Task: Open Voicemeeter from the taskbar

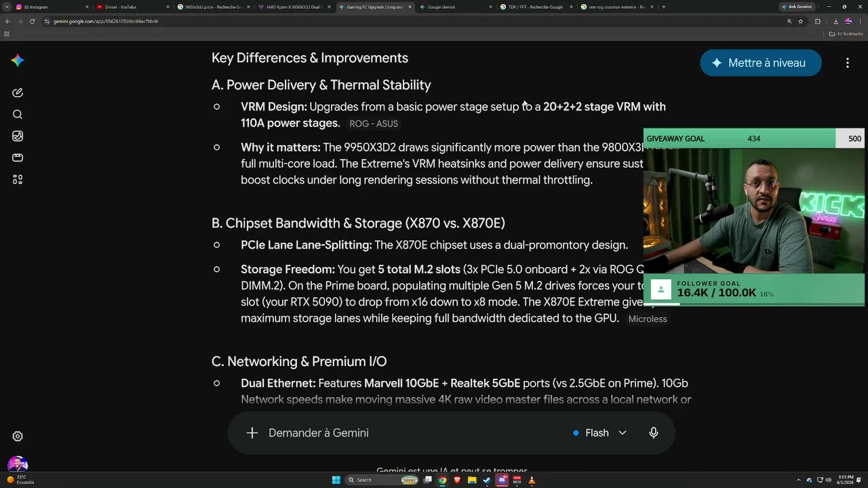Action: pyautogui.click(x=517, y=480)
